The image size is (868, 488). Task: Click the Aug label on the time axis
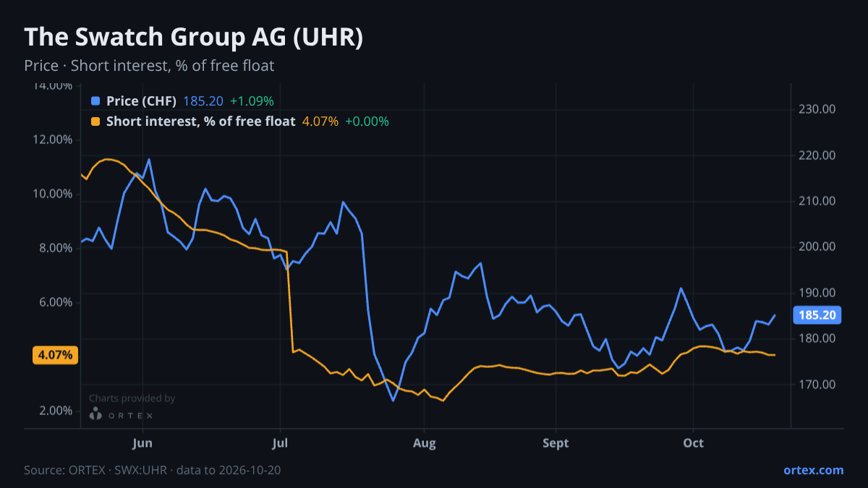point(425,443)
